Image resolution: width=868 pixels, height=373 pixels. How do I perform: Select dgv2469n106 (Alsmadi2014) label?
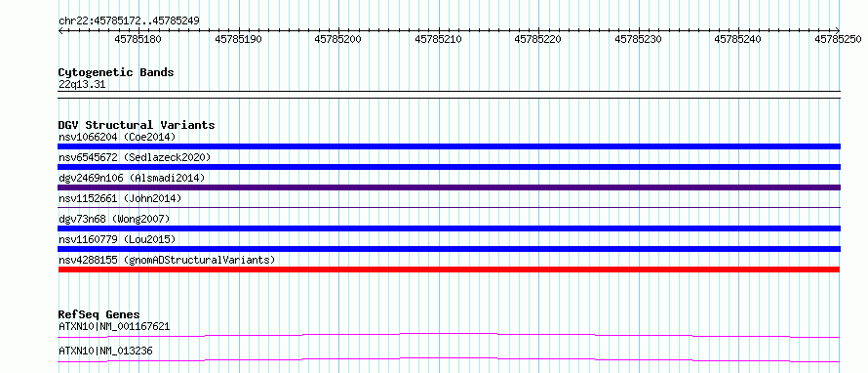point(132,178)
